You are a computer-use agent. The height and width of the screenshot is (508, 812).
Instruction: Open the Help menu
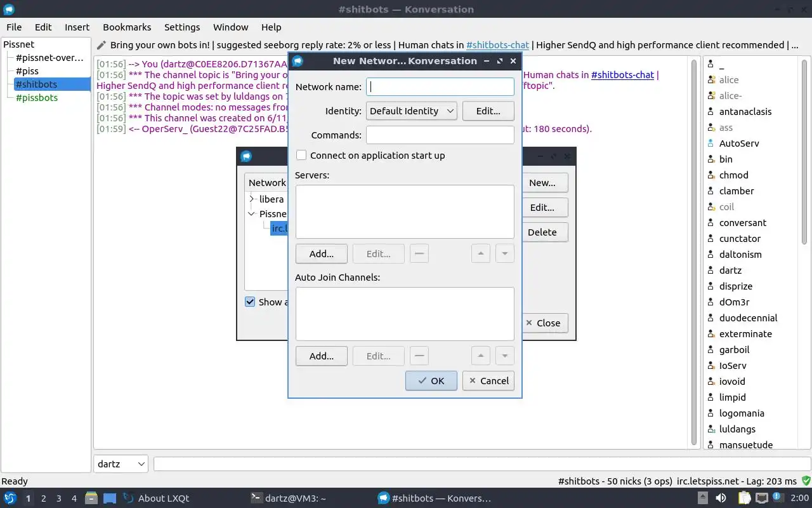(x=271, y=27)
